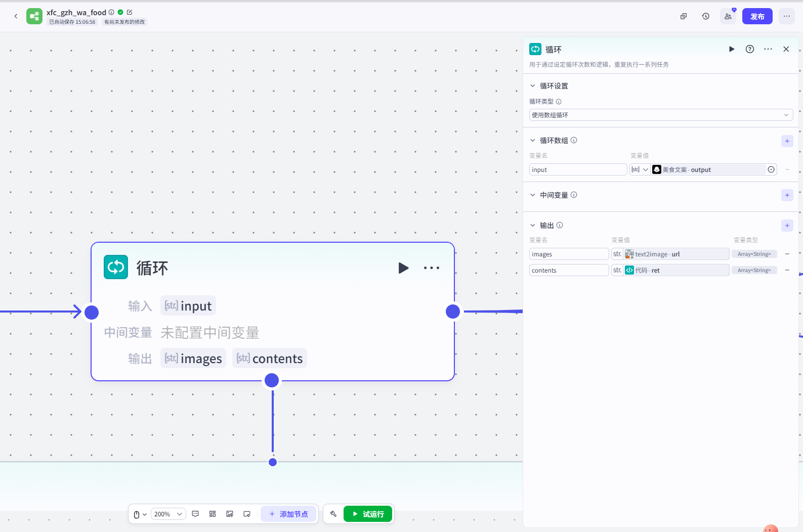Click the node's left input port

(92, 312)
